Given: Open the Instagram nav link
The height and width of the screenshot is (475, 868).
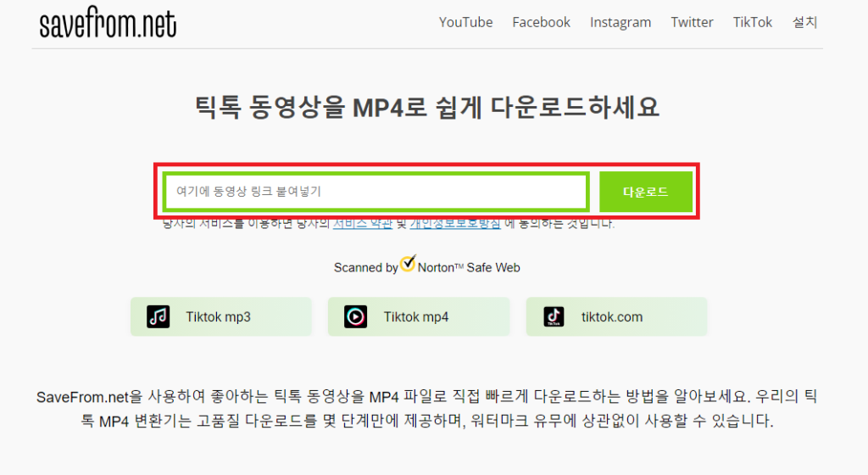Looking at the screenshot, I should coord(620,23).
